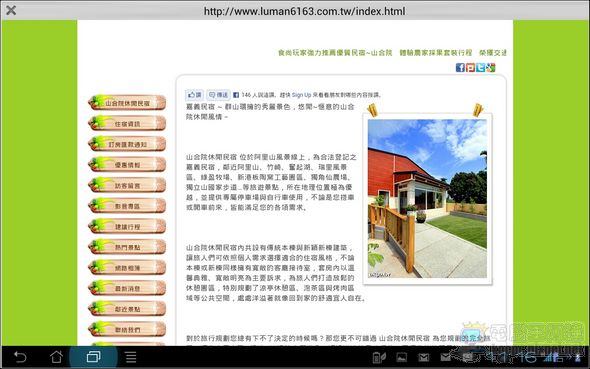Open the 訪客留言 menu button
Image resolution: width=590 pixels, height=369 pixels.
point(127,185)
